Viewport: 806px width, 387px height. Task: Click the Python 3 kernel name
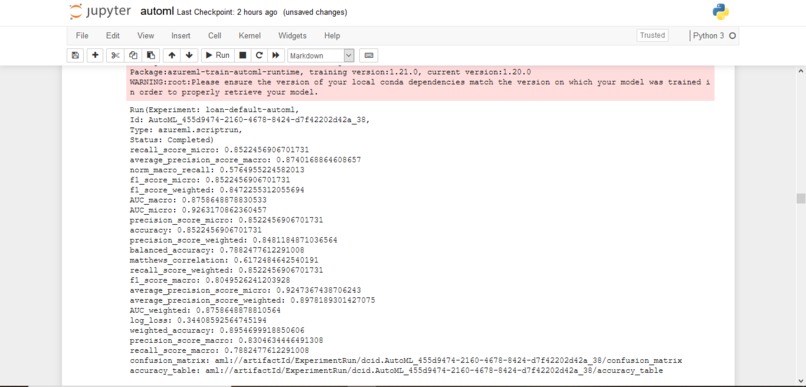coord(708,36)
